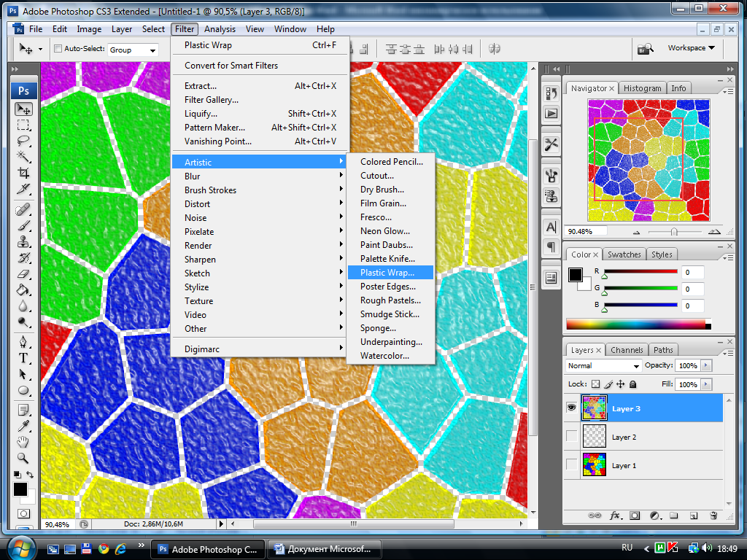Select the Move tool in the toolbox

(x=23, y=109)
